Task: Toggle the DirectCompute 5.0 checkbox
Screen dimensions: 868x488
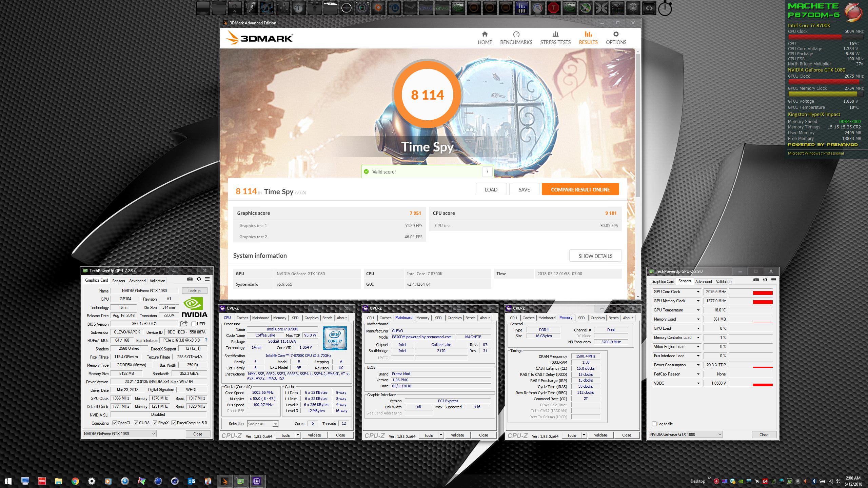Action: tap(174, 423)
